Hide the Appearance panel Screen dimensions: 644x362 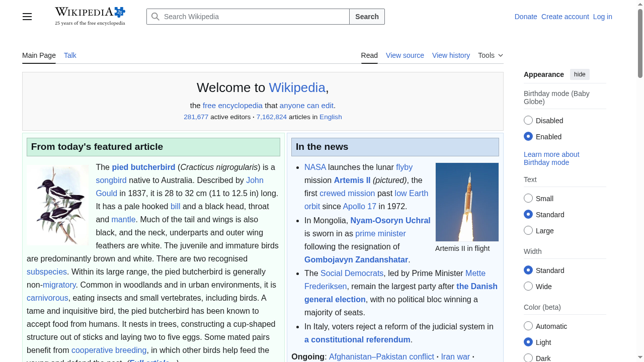tap(580, 74)
